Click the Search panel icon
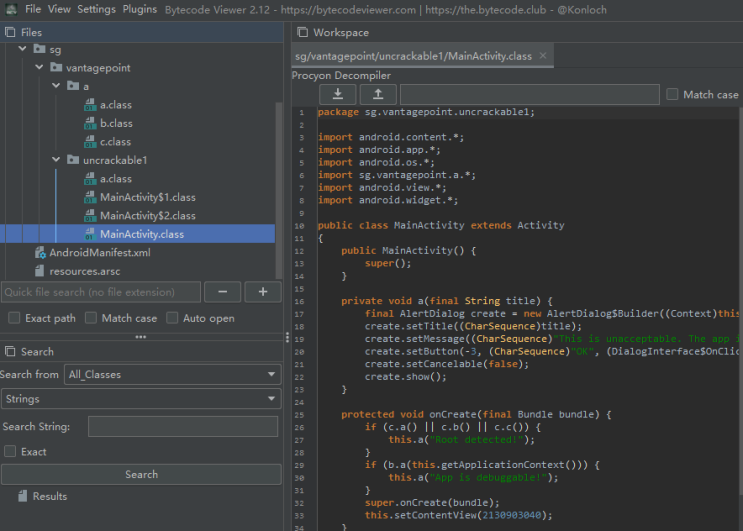The width and height of the screenshot is (743, 531). coord(10,351)
